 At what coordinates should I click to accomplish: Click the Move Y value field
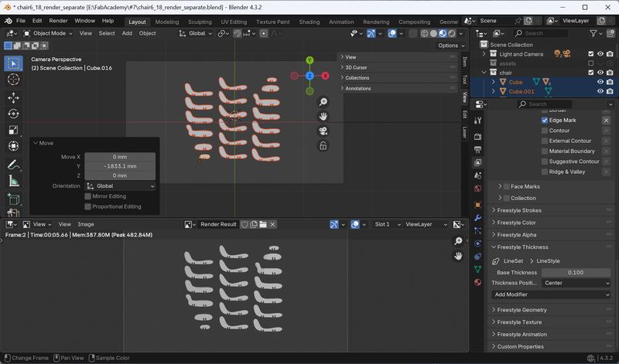point(120,166)
